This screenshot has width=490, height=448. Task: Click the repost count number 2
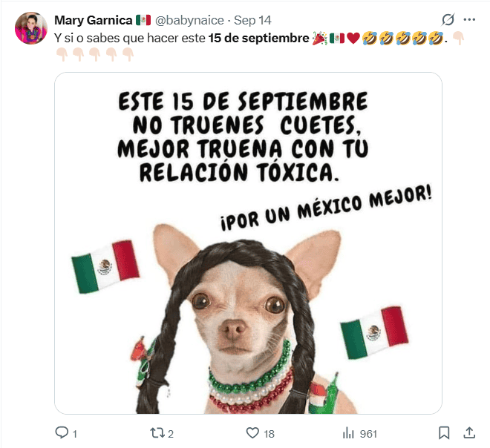coord(170,434)
